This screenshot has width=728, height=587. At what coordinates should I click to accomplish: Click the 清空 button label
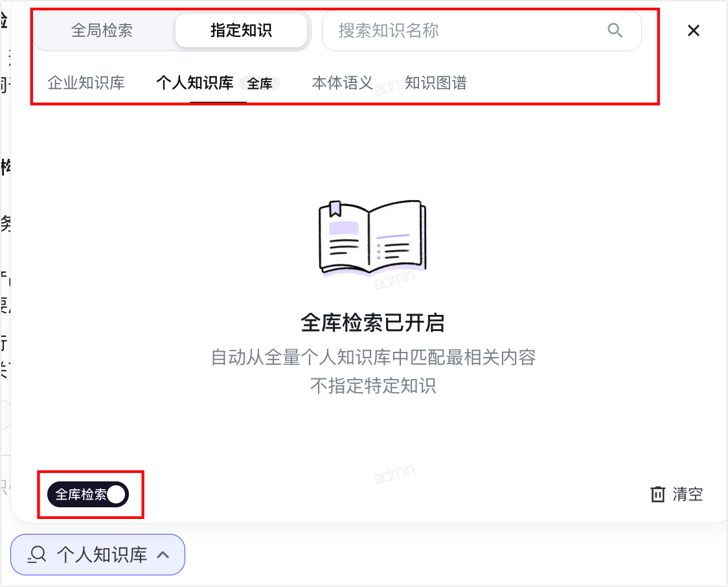(688, 494)
